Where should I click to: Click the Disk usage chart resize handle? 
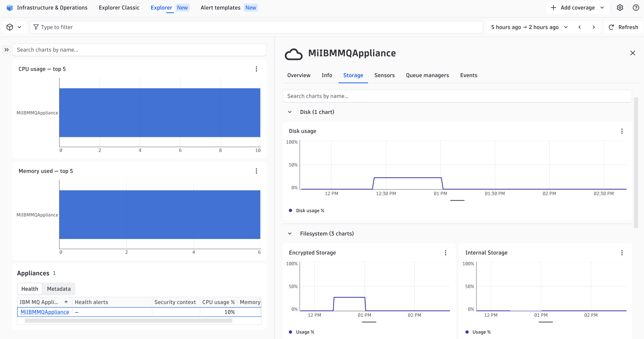(x=457, y=200)
